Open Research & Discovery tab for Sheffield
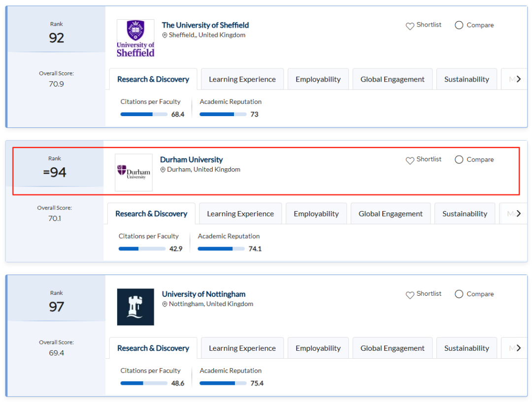This screenshot has width=532, height=402. point(153,79)
